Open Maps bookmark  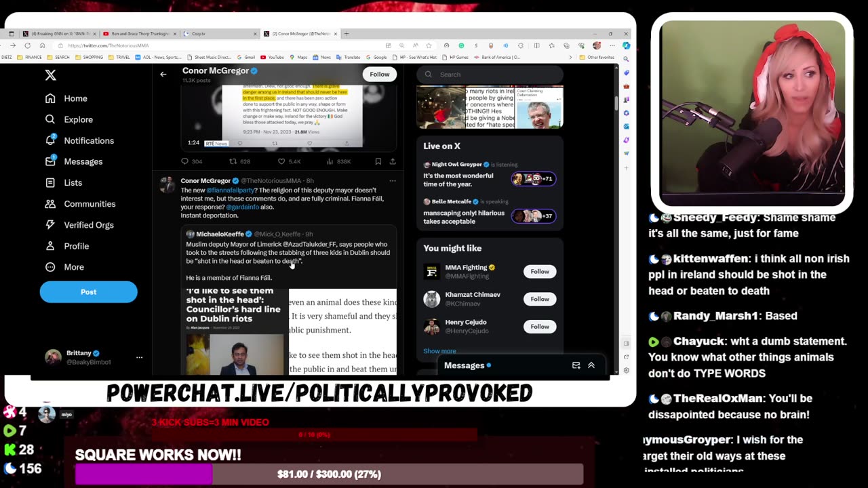coord(299,58)
